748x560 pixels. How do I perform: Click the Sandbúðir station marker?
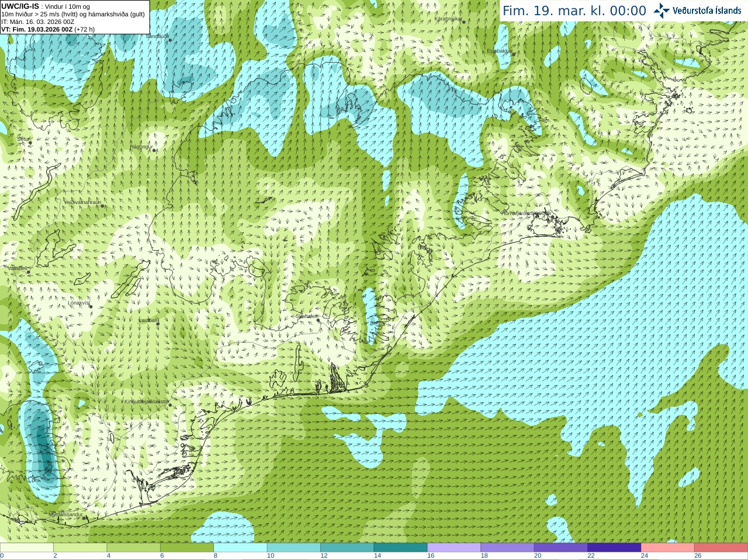pyautogui.click(x=170, y=40)
